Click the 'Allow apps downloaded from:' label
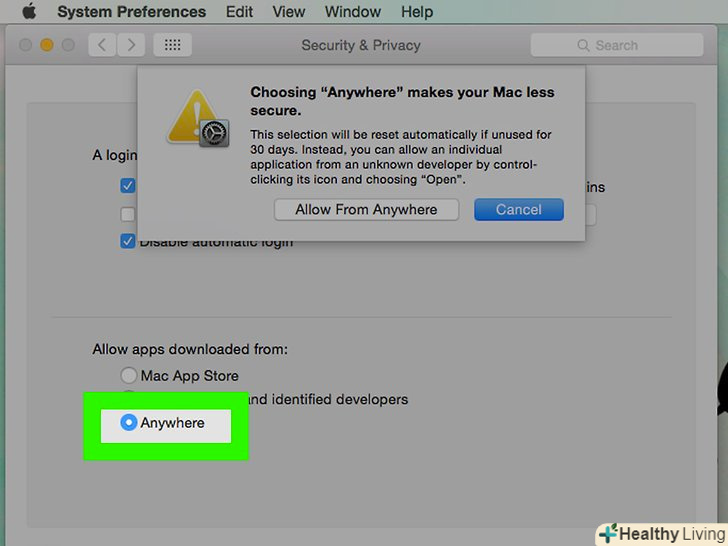This screenshot has height=546, width=728. (x=190, y=349)
